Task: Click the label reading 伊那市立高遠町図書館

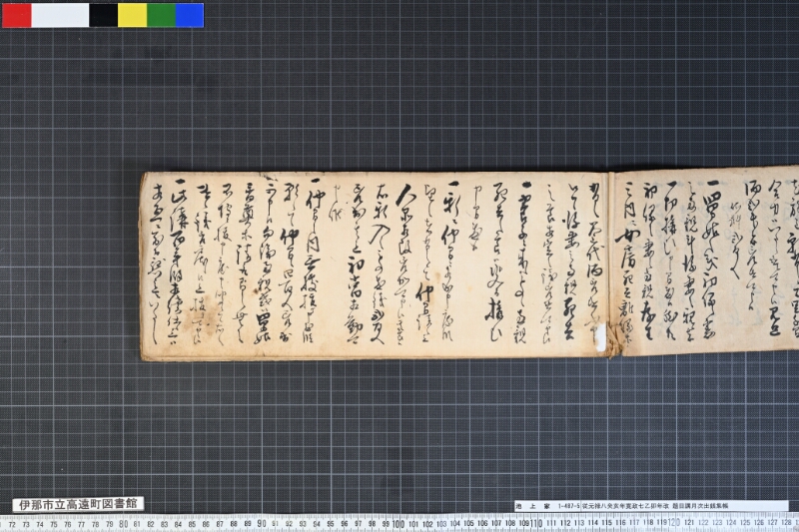Action: (x=78, y=504)
